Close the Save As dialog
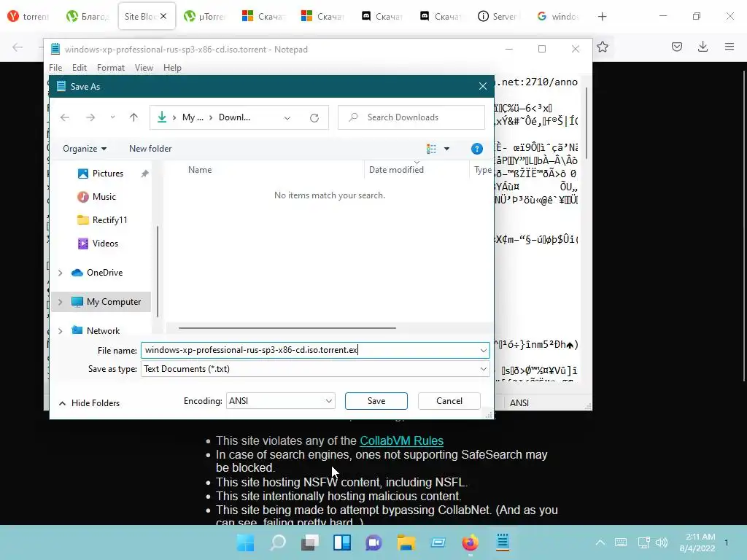Screen dimensions: 747x560 pos(483,86)
